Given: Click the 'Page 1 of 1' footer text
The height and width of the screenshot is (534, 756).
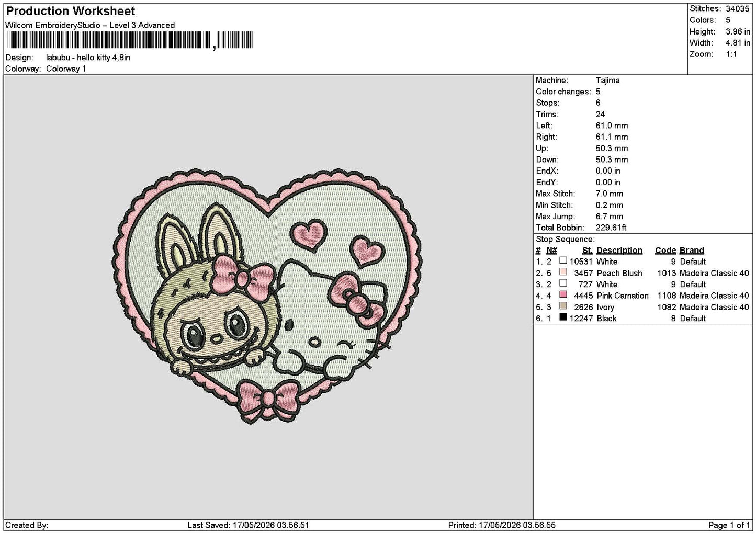Looking at the screenshot, I should click(729, 525).
